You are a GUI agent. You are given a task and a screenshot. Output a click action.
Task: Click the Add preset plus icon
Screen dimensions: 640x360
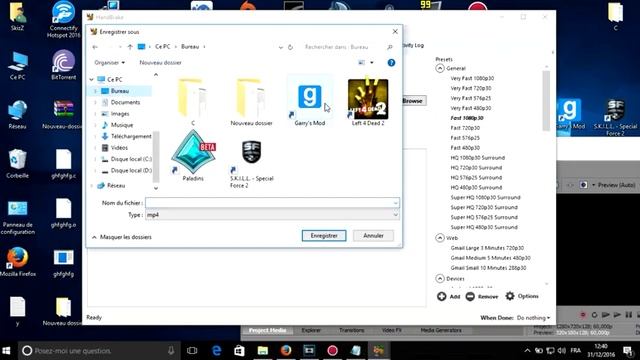coord(442,296)
